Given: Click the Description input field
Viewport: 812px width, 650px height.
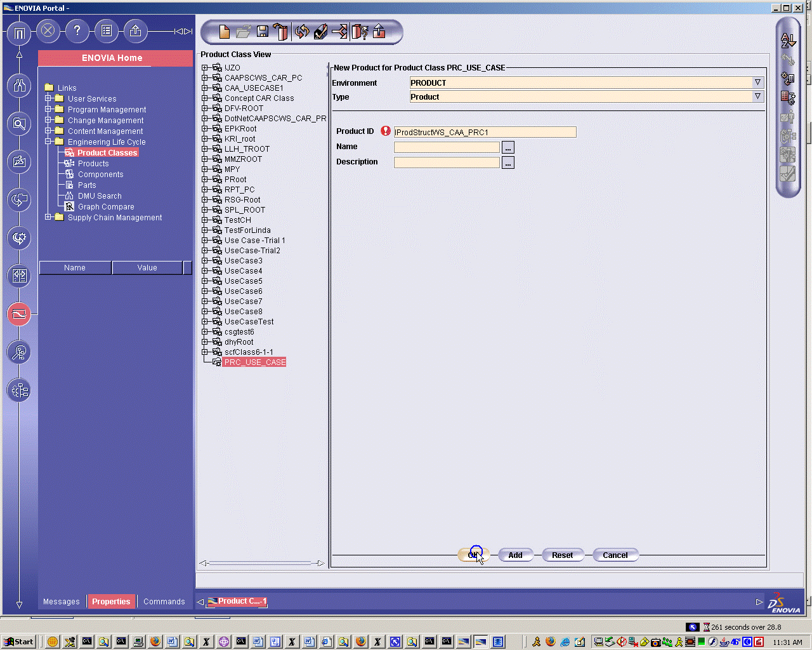Looking at the screenshot, I should (x=447, y=162).
